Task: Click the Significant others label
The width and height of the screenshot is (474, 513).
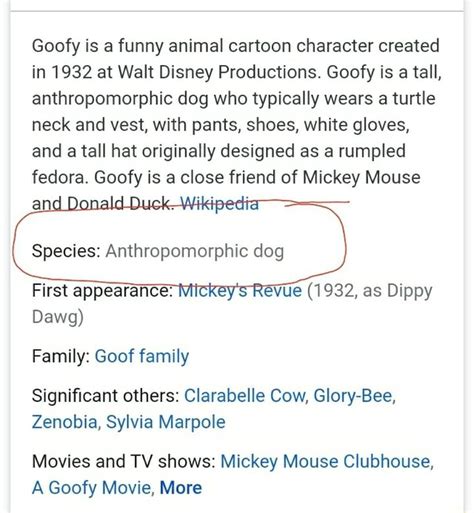Action: (x=106, y=396)
